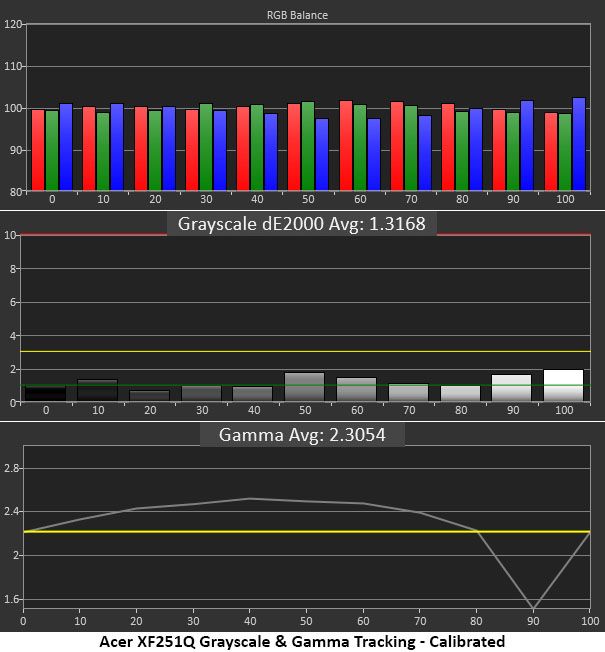Image resolution: width=605 pixels, height=652 pixels.
Task: Click the 6 label on Grayscale dE axis
Action: point(13,302)
